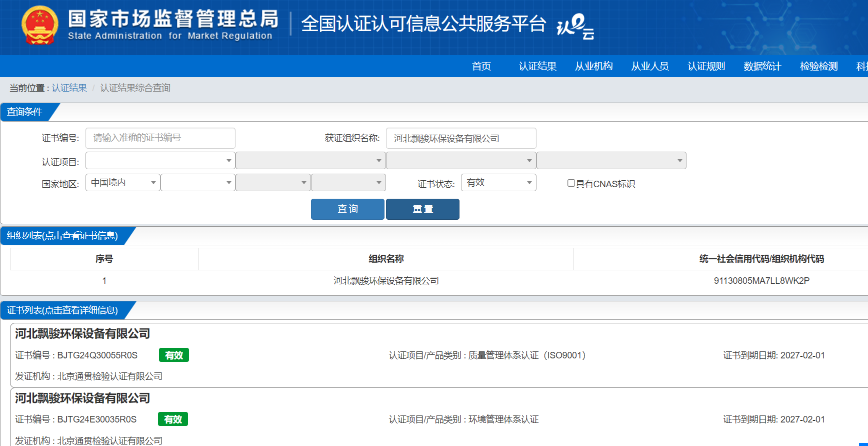
Task: Click 认证结果综合查询 in the breadcrumb
Action: point(135,88)
